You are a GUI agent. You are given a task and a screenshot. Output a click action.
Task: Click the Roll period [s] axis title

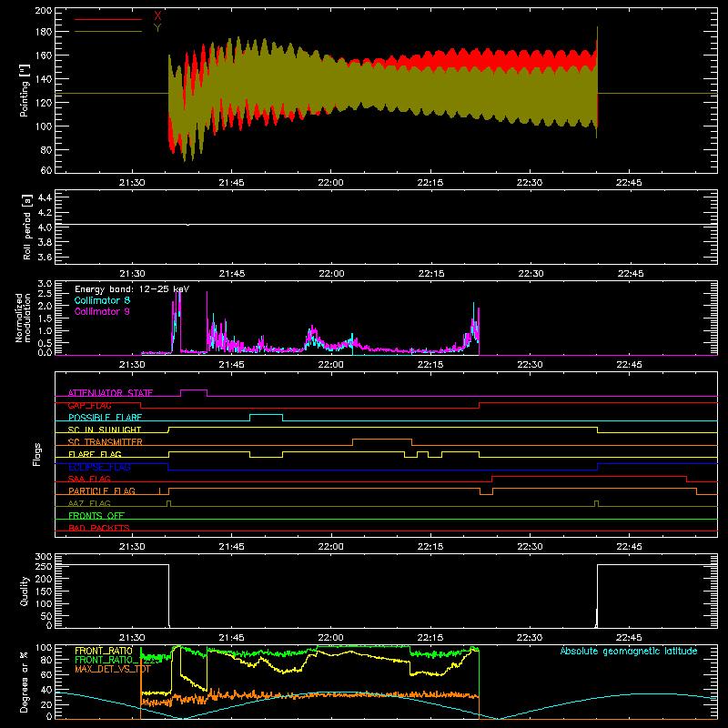point(26,227)
